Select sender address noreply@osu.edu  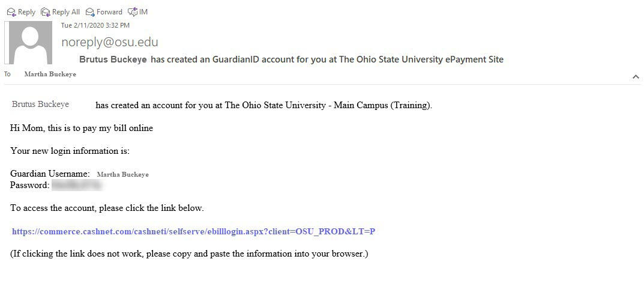click(110, 43)
